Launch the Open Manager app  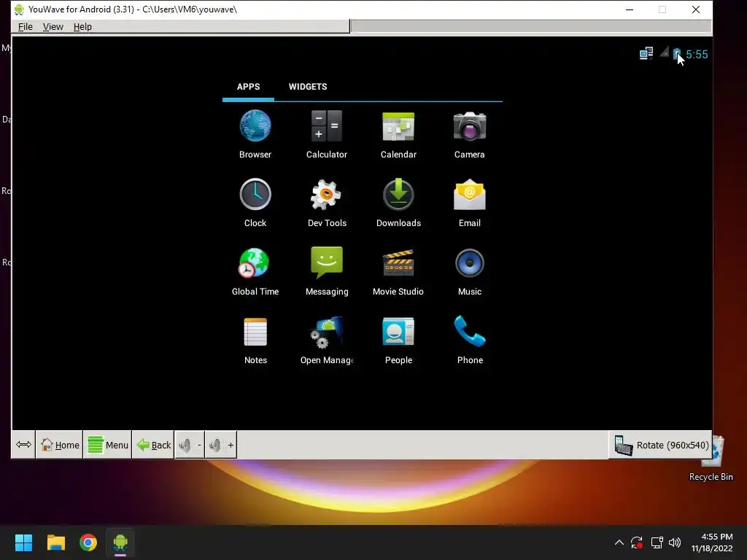[x=327, y=340]
